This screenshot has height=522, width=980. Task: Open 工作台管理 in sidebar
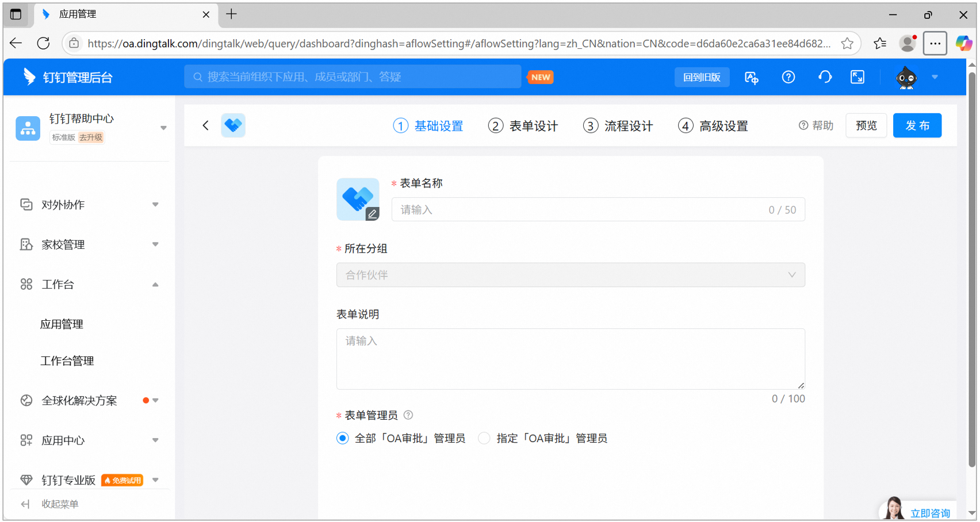coord(67,360)
